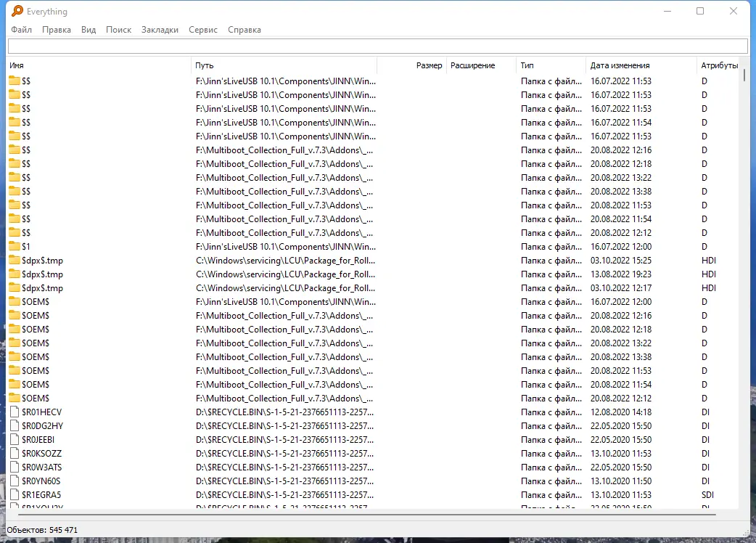756x543 pixels.
Task: Click the folder icon next to the first $OEM$
Action: [15, 301]
